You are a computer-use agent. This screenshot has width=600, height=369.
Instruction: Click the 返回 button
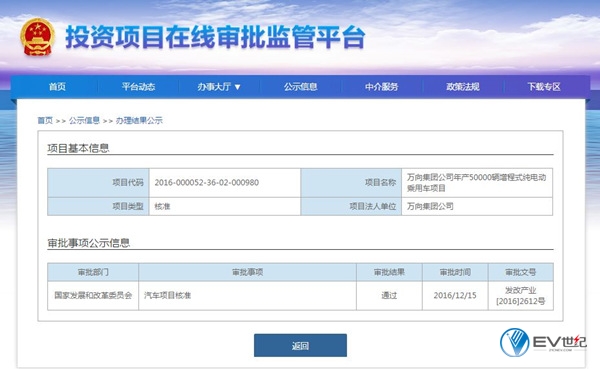[x=300, y=345]
